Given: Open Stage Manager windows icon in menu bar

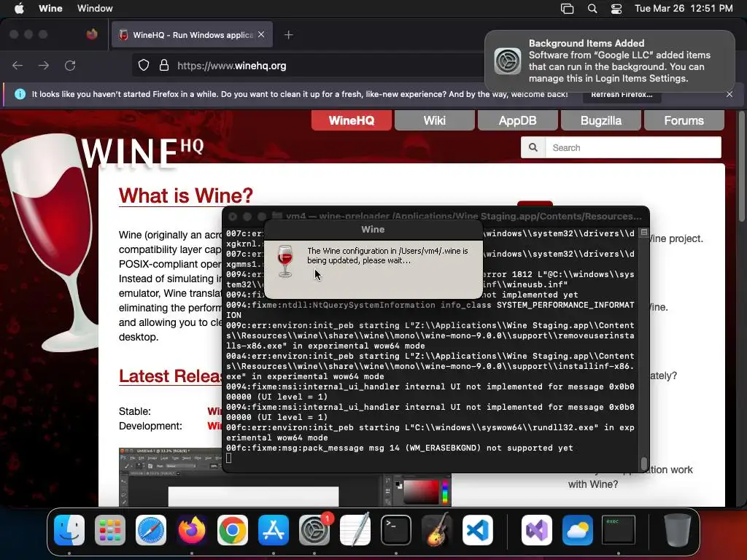Looking at the screenshot, I should click(x=567, y=9).
